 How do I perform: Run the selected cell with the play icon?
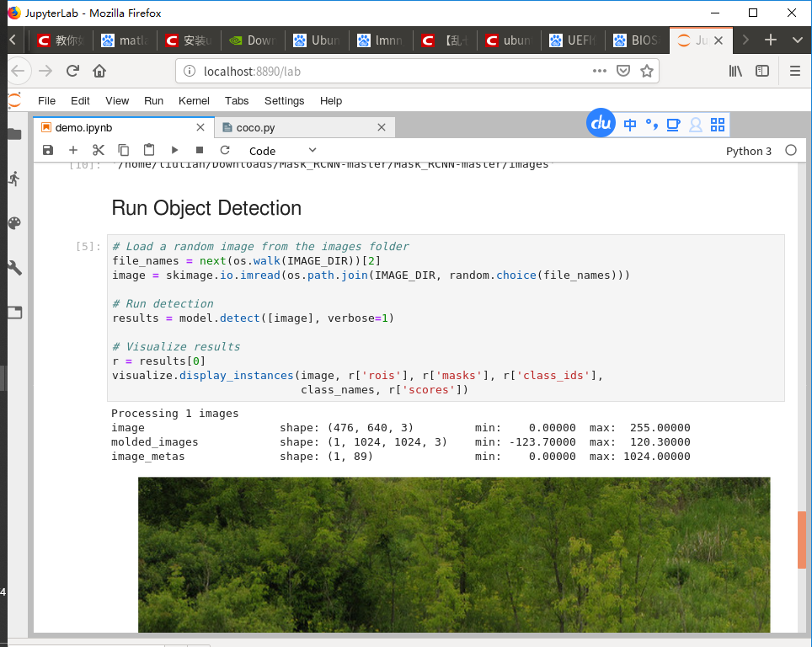pos(174,150)
